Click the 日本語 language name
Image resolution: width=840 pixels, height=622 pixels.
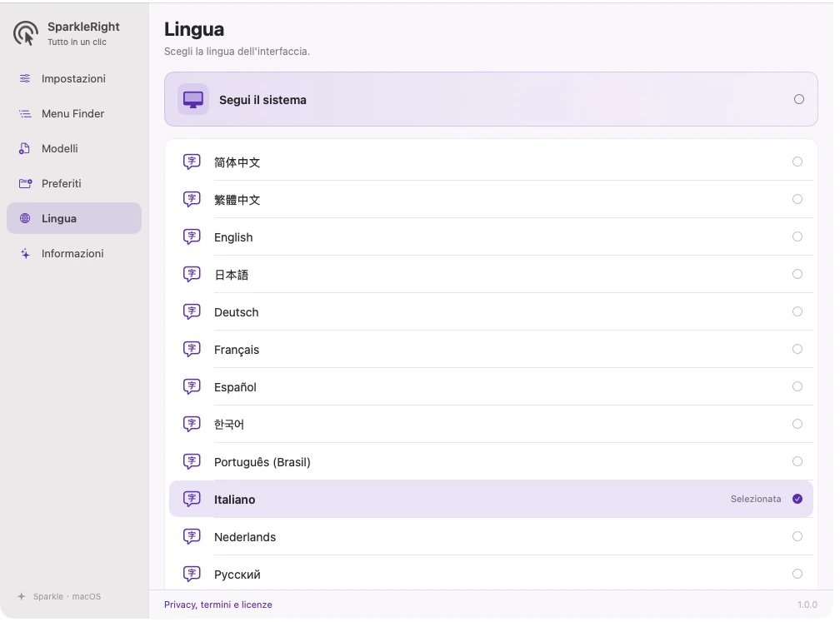tap(232, 275)
